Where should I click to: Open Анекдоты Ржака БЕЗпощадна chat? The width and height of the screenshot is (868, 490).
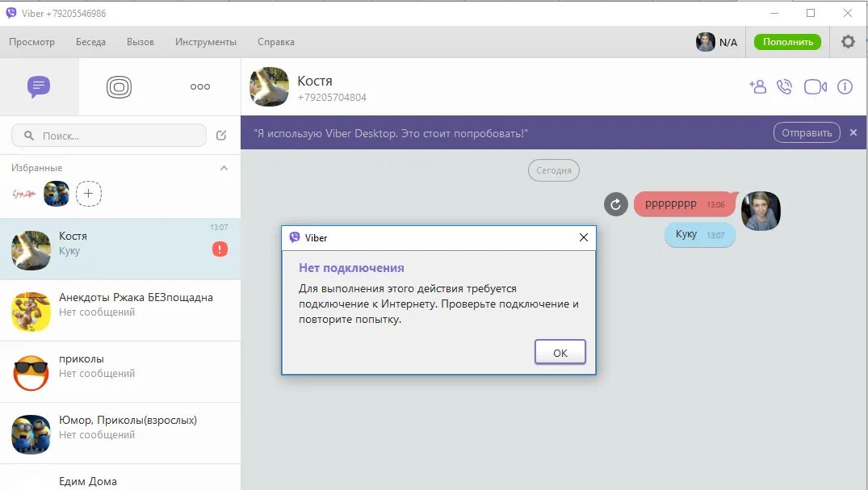(x=120, y=311)
